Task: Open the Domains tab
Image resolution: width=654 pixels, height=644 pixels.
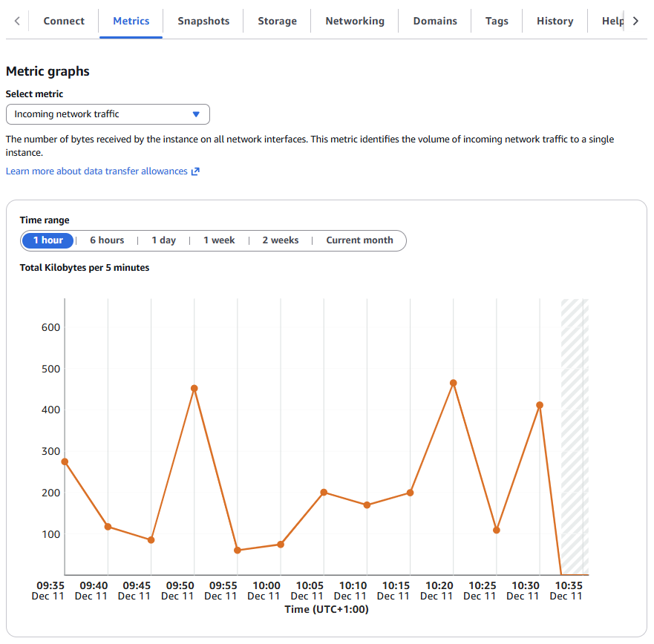Action: (x=435, y=21)
